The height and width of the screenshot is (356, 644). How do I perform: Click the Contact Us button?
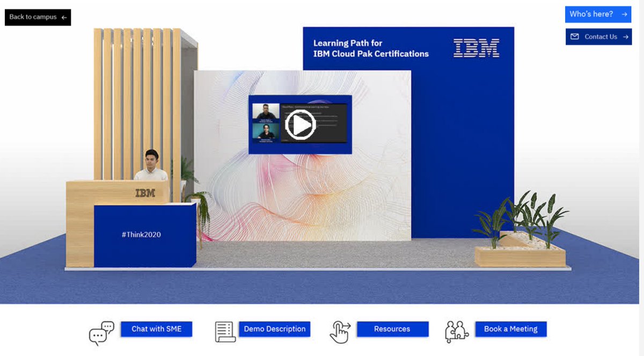tap(598, 37)
